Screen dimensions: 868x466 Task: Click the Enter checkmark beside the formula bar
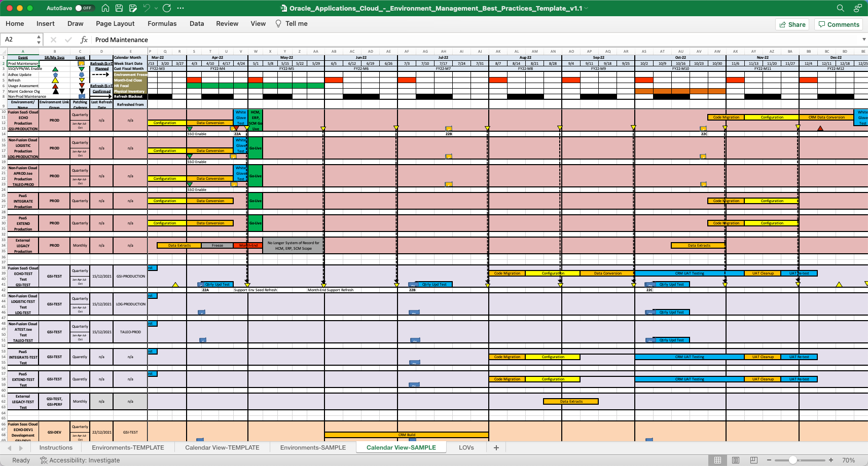pyautogui.click(x=68, y=40)
